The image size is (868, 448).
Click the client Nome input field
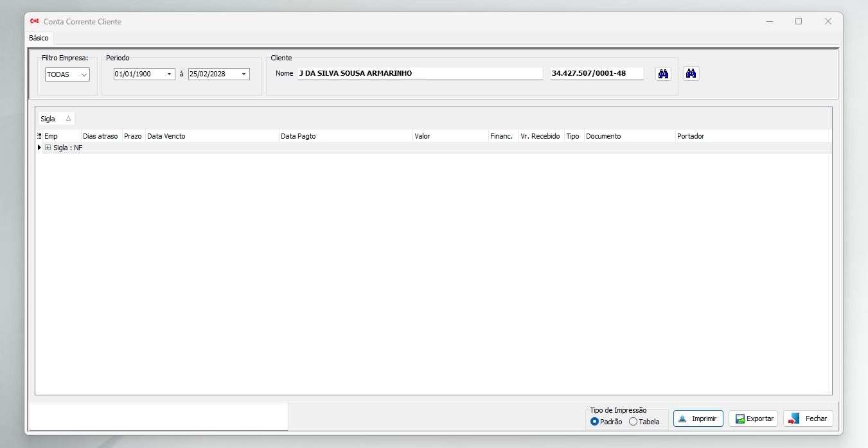[420, 74]
